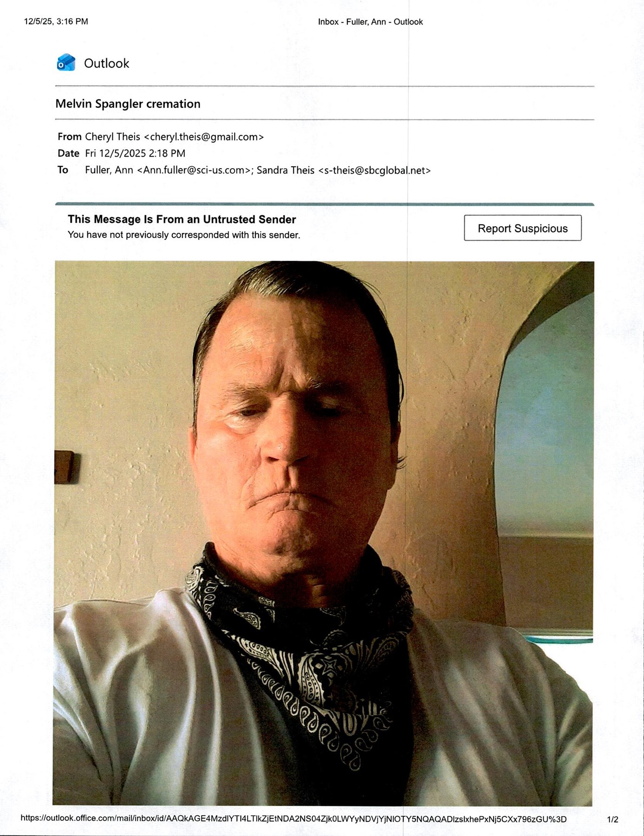Click the Outlook wordmark beside the logo

106,63
